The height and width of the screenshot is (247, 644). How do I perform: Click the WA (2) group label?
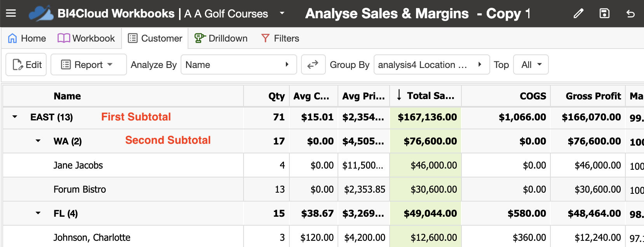pos(68,141)
